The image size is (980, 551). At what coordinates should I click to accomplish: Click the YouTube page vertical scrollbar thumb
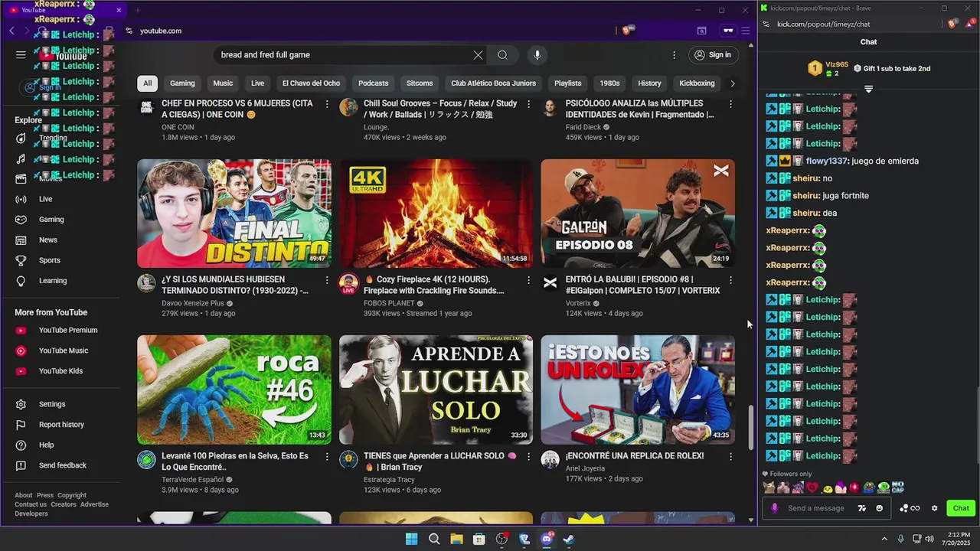pos(750,428)
